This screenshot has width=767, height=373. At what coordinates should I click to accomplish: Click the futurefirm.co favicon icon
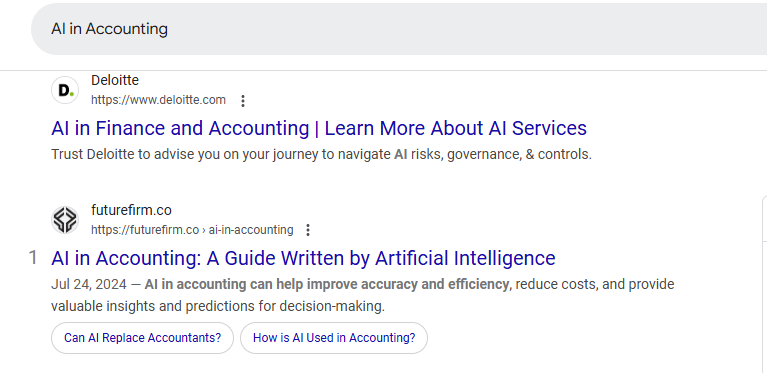[65, 220]
